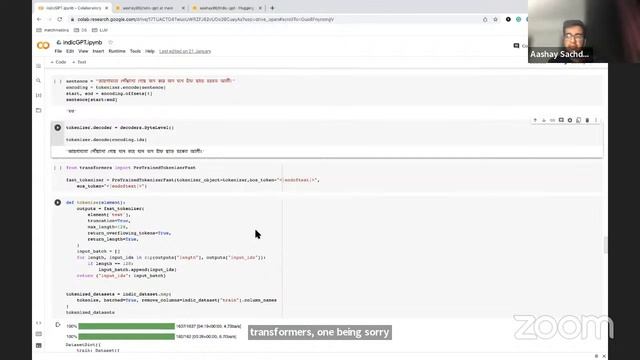
Task: Open the Edit menu
Action: click(x=70, y=51)
